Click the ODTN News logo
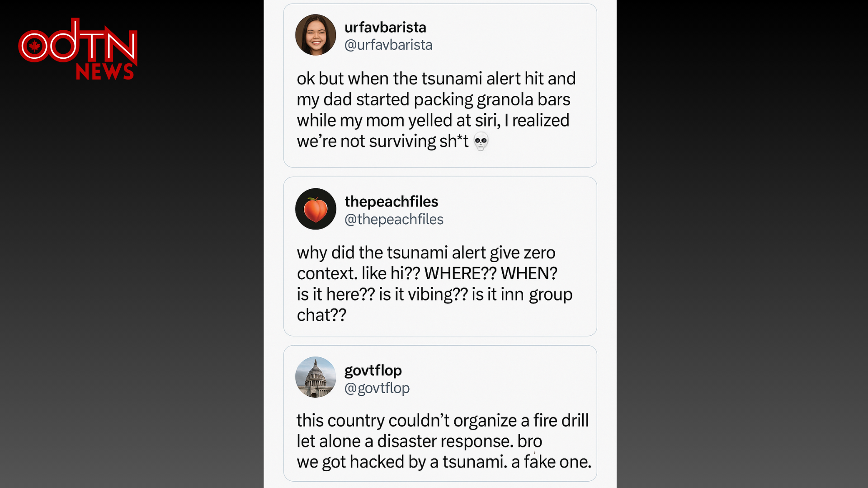The height and width of the screenshot is (488, 868). (x=78, y=49)
